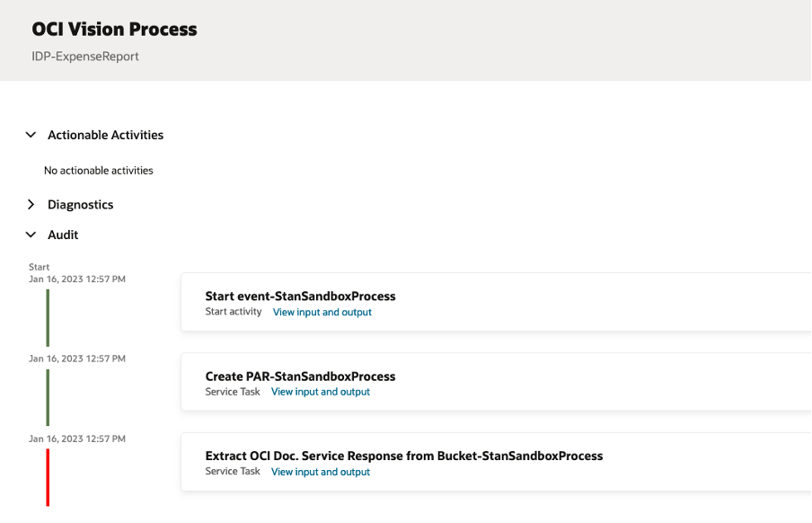Click the red failed timeline bar
Image resolution: width=812 pixels, height=523 pixels.
coord(48,477)
